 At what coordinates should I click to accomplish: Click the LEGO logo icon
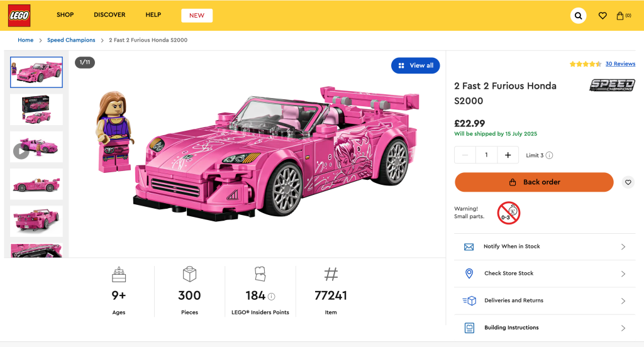pyautogui.click(x=19, y=16)
